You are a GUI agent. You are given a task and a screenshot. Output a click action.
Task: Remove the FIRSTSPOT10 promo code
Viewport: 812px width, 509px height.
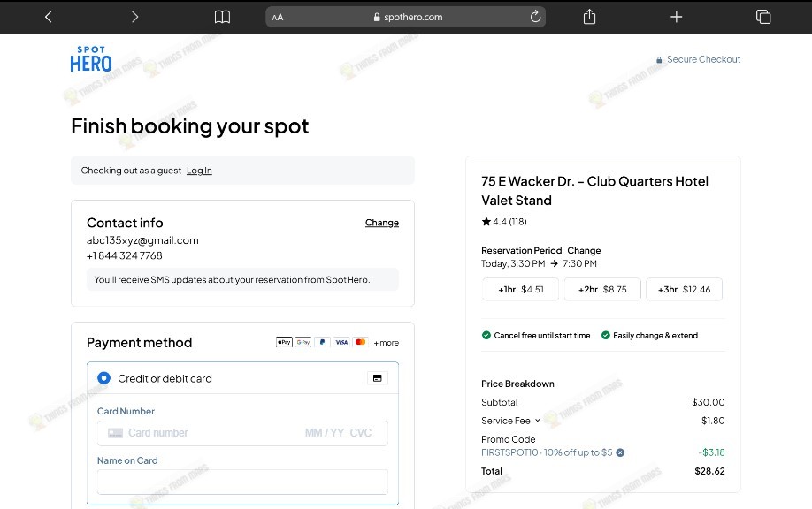coord(620,452)
